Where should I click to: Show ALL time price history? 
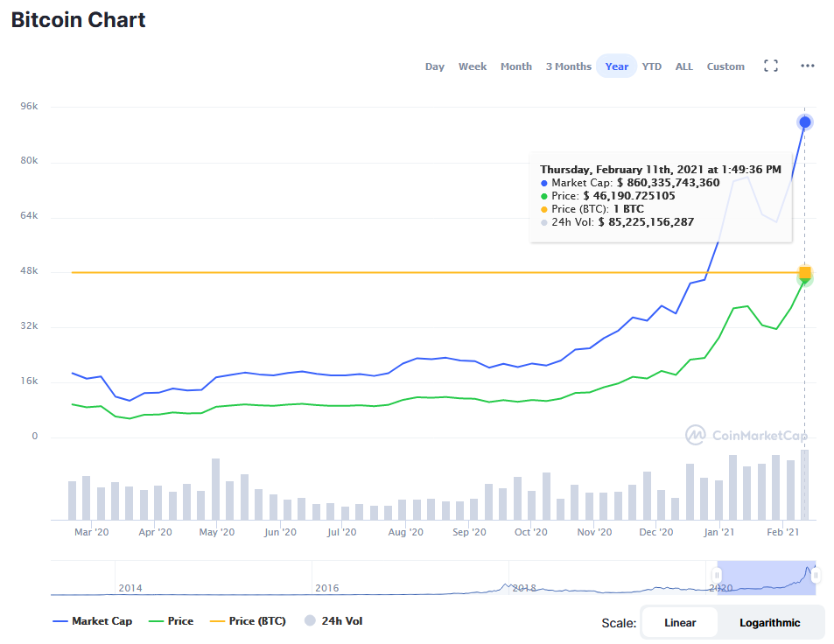pyautogui.click(x=683, y=66)
